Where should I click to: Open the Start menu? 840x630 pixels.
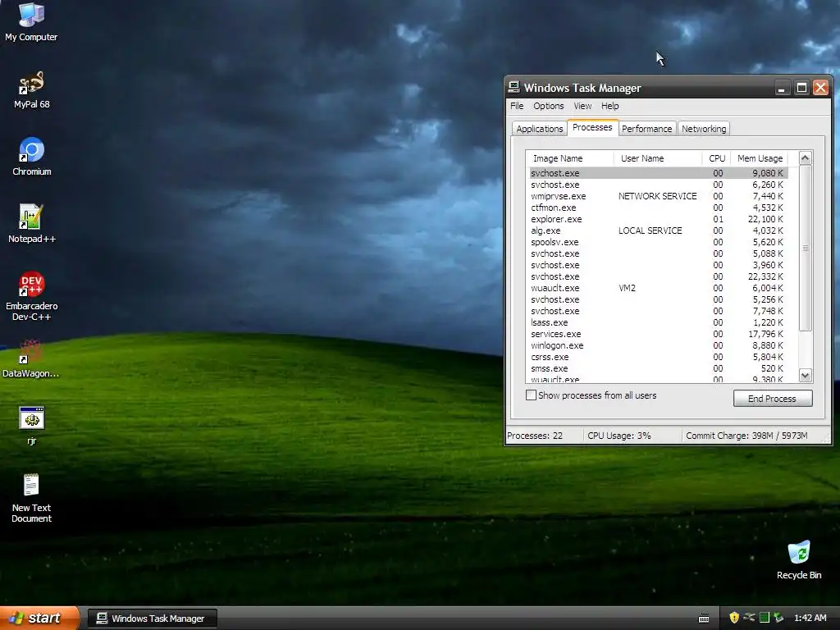pyautogui.click(x=39, y=619)
